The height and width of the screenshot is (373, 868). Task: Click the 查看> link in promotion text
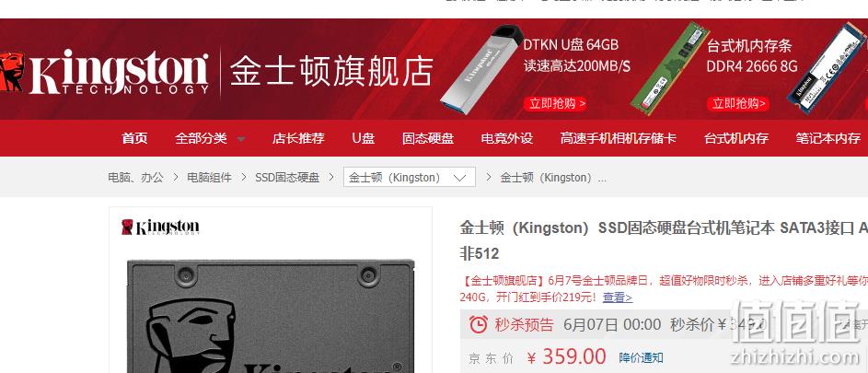[x=618, y=297]
